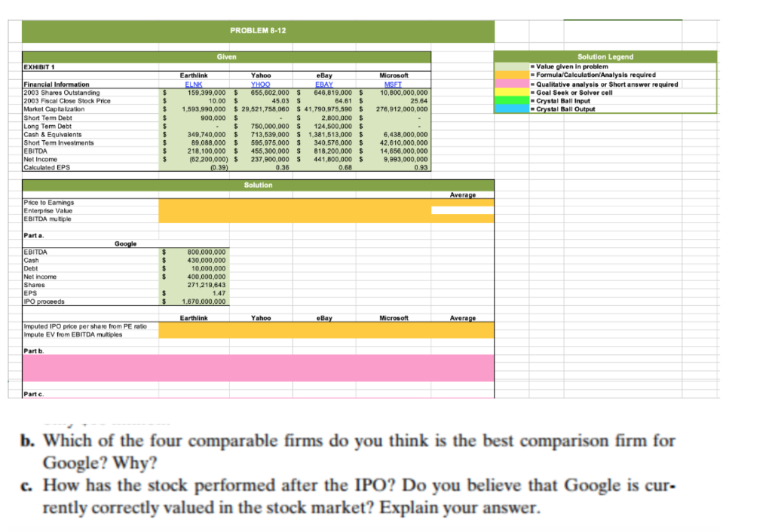Select the Calculated EPS row label
Image resolution: width=772 pixels, height=532 pixels.
(x=47, y=168)
